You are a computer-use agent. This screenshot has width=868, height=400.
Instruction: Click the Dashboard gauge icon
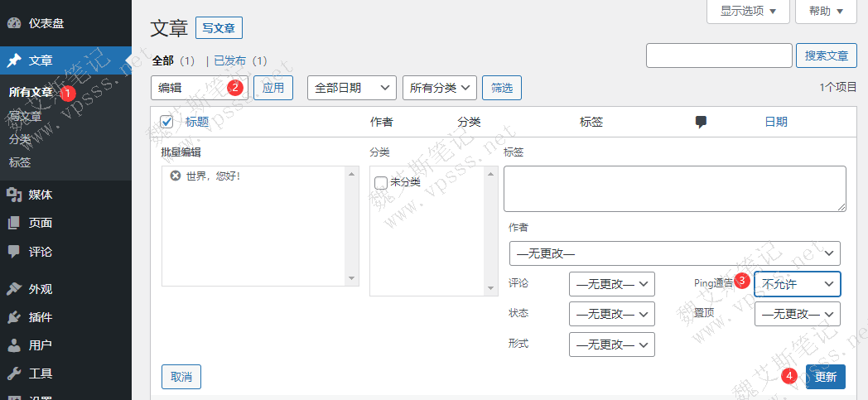14,23
